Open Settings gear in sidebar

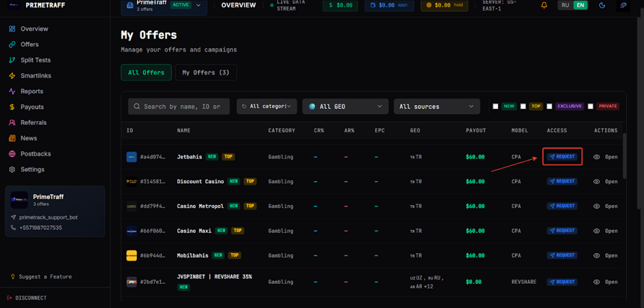[12, 169]
